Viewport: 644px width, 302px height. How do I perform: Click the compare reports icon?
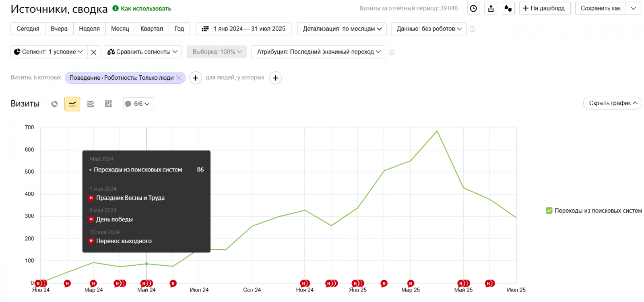click(508, 8)
